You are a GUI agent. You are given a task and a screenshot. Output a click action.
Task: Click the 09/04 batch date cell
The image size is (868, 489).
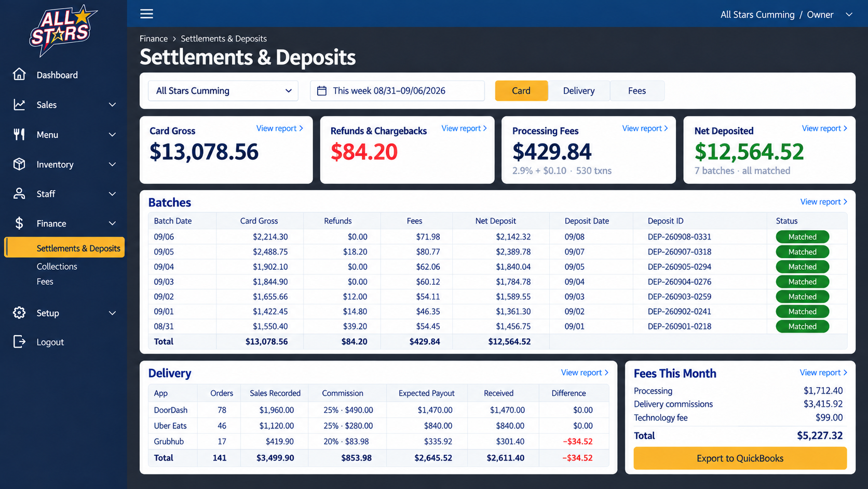(x=164, y=267)
